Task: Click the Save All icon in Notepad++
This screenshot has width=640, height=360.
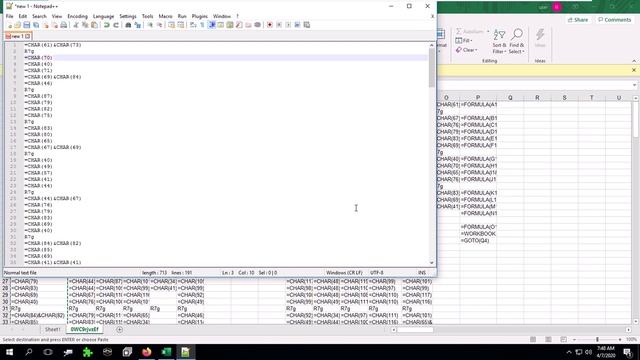Action: click(36, 25)
